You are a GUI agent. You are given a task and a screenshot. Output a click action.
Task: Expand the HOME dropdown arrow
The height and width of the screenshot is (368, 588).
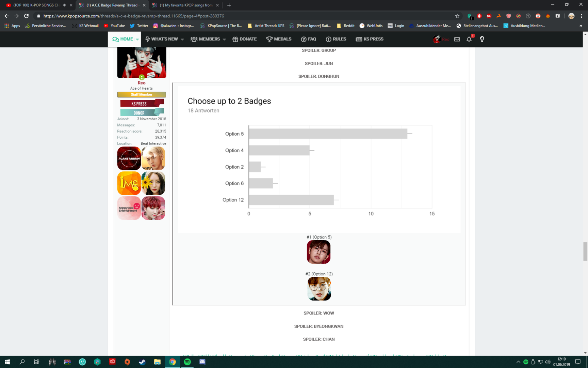tap(137, 40)
